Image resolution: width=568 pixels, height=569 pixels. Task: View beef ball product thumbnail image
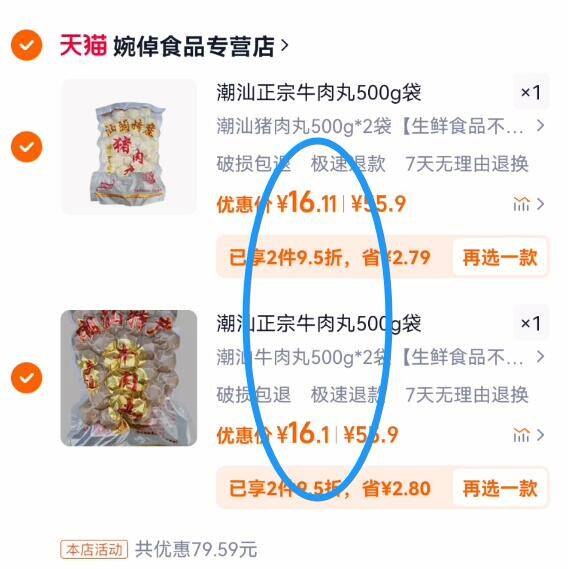click(x=129, y=378)
